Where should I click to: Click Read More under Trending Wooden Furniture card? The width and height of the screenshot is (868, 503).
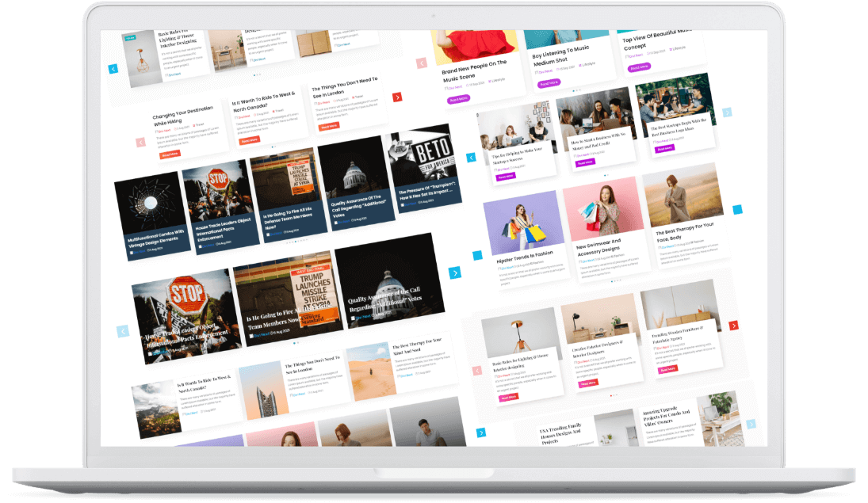667,369
